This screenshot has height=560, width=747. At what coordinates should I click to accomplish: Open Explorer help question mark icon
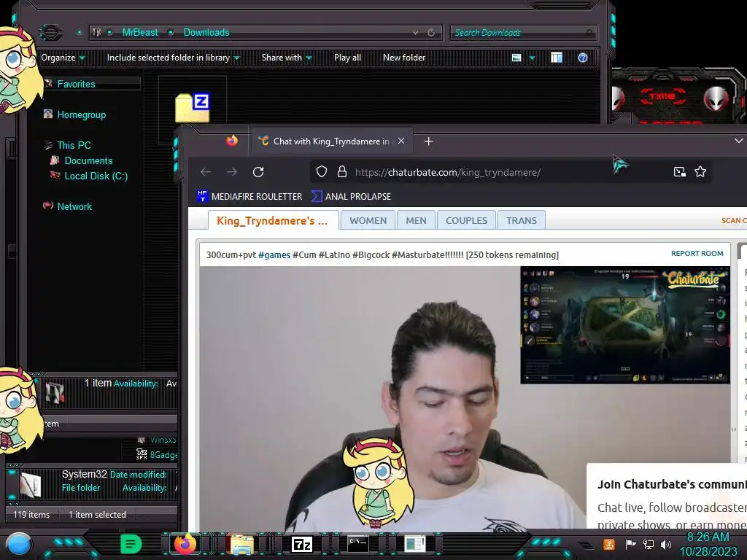(x=583, y=58)
